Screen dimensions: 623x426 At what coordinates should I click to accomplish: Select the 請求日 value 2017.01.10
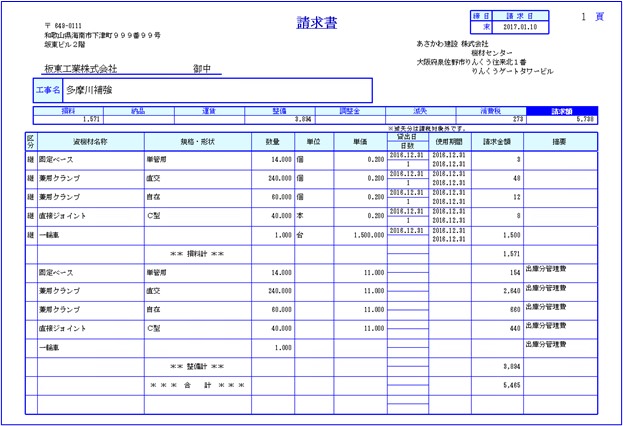[522, 29]
